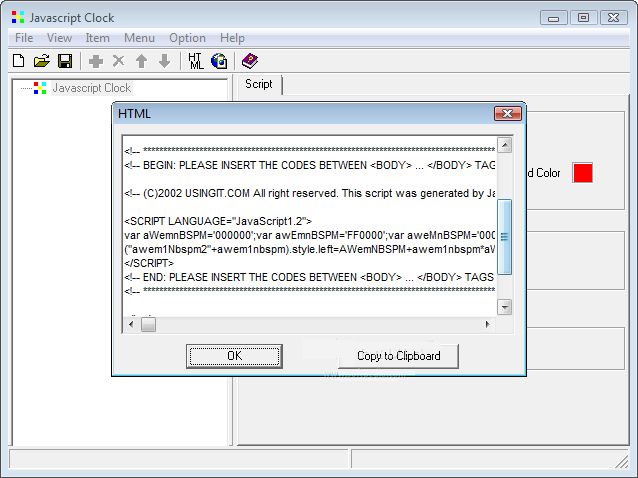Open the File menu
This screenshot has width=638, height=478.
pyautogui.click(x=24, y=38)
